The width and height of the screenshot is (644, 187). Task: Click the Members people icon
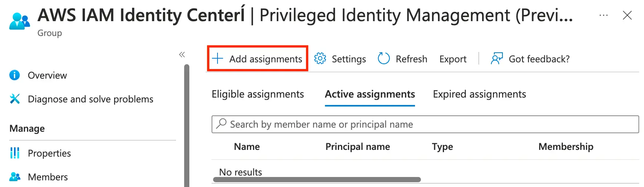click(x=15, y=177)
